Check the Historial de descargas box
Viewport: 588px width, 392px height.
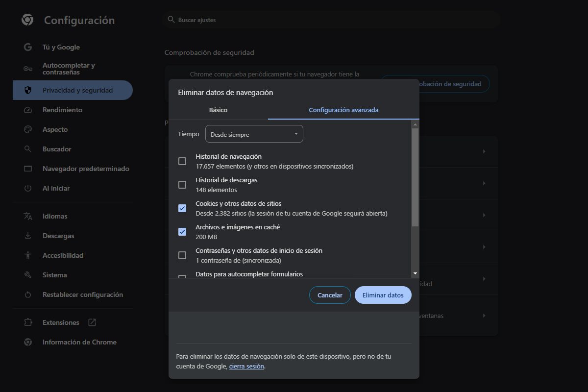click(182, 184)
